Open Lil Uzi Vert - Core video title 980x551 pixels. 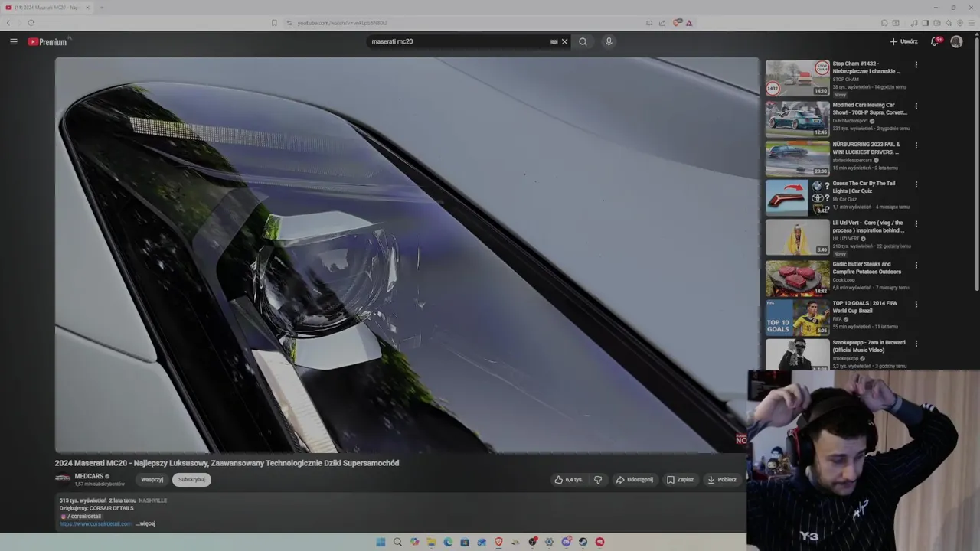tap(868, 227)
